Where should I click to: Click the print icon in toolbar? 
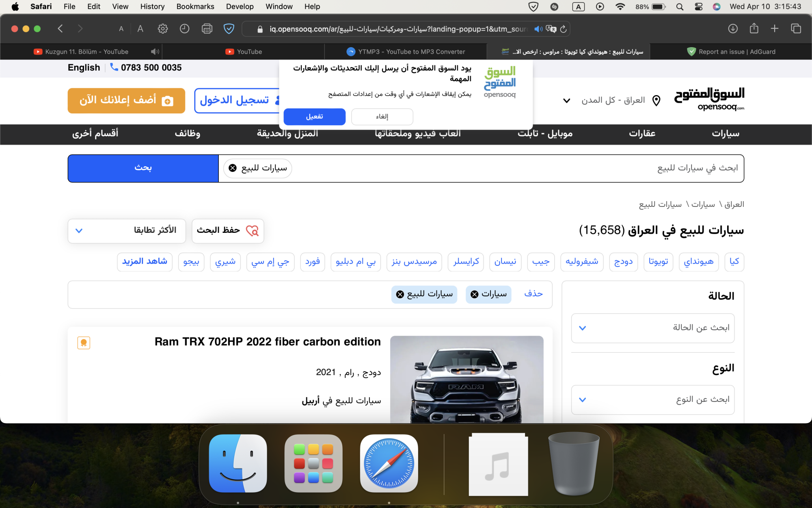pos(207,28)
